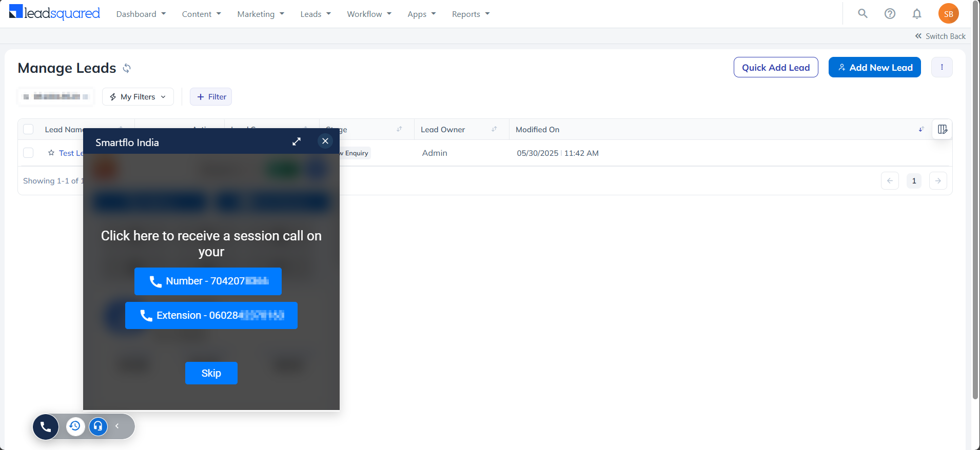
Task: Open call history clock icon
Action: point(75,426)
